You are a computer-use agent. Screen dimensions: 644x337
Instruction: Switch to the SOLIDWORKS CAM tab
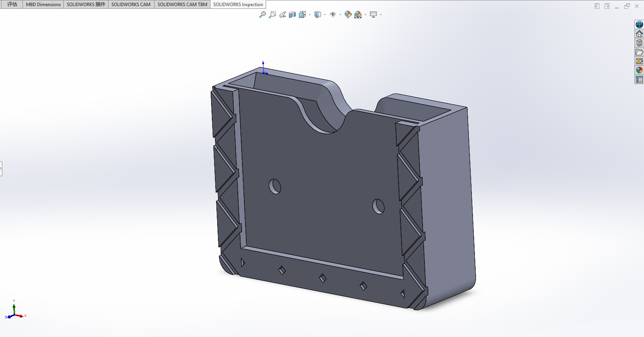click(131, 5)
